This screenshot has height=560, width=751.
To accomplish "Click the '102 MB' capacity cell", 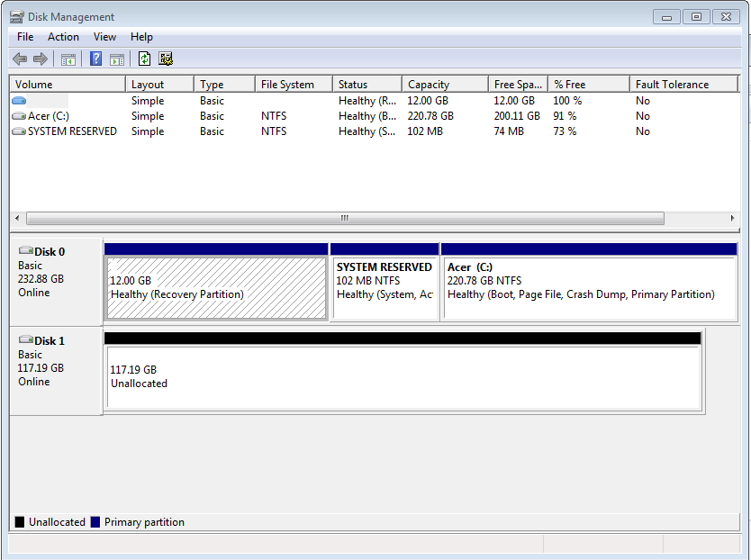I will click(425, 131).
